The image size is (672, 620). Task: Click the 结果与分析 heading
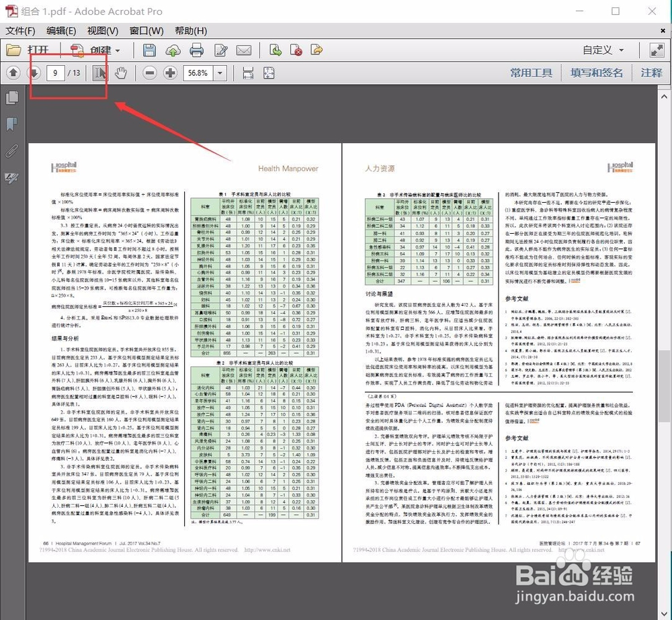65,339
